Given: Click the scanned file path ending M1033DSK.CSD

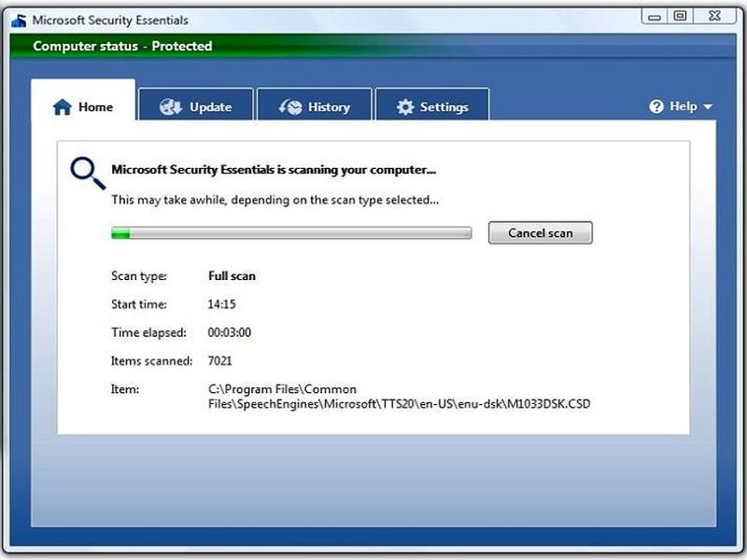Looking at the screenshot, I should [x=400, y=397].
